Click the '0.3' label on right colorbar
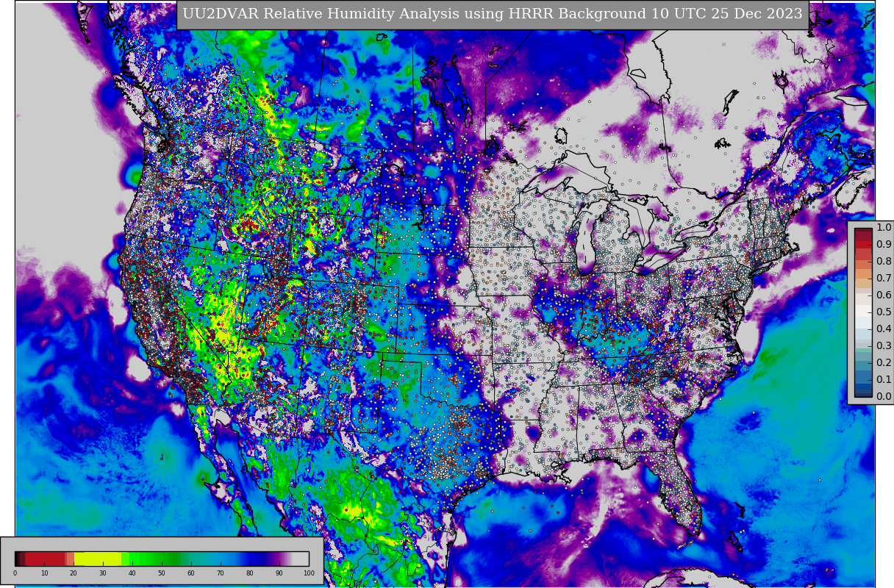This screenshot has width=894, height=588. (x=884, y=346)
